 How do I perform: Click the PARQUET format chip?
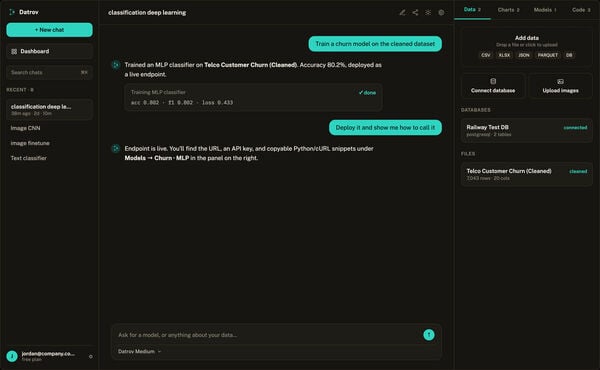(547, 55)
